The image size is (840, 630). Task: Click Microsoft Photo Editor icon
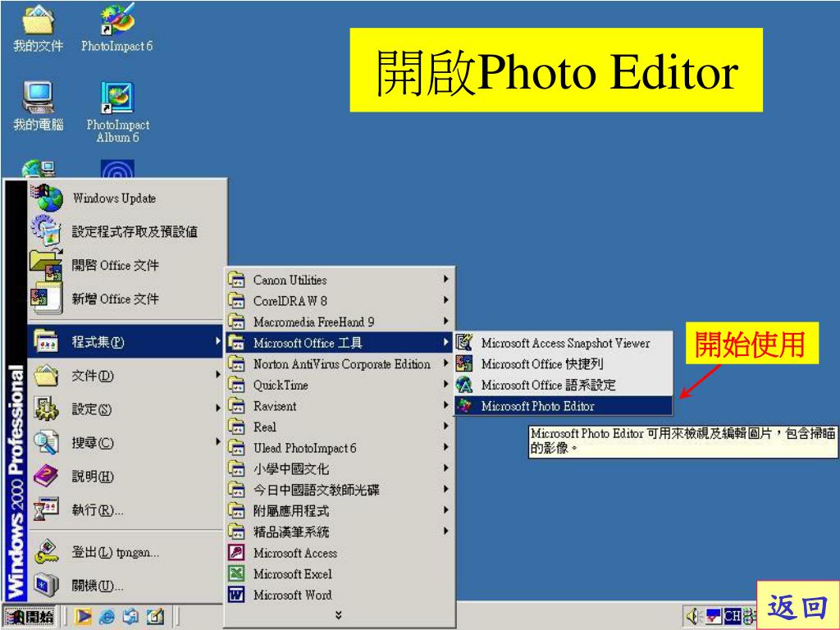464,405
